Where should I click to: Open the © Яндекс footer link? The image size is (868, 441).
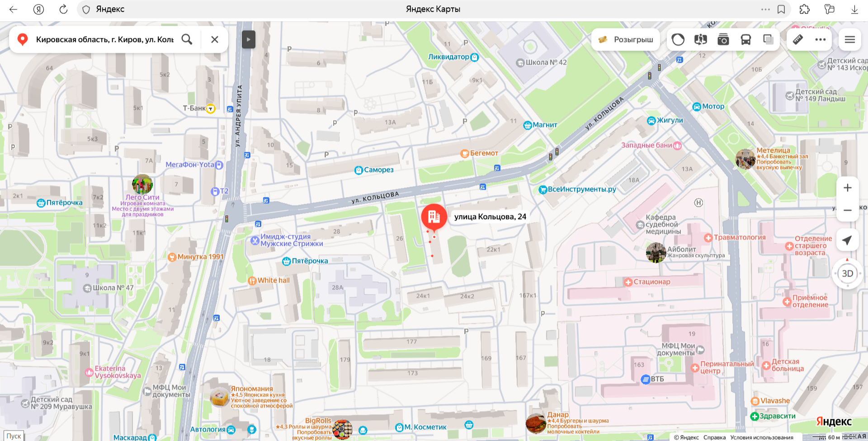click(686, 437)
